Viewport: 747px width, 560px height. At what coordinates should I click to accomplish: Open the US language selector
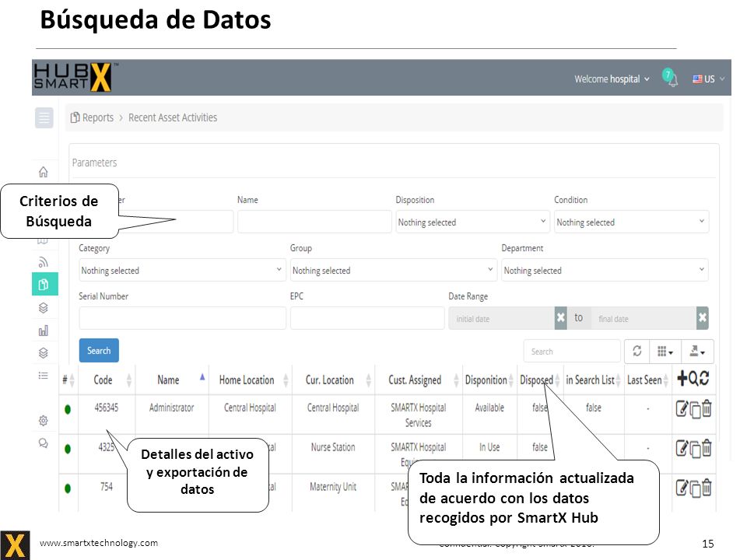coord(708,79)
